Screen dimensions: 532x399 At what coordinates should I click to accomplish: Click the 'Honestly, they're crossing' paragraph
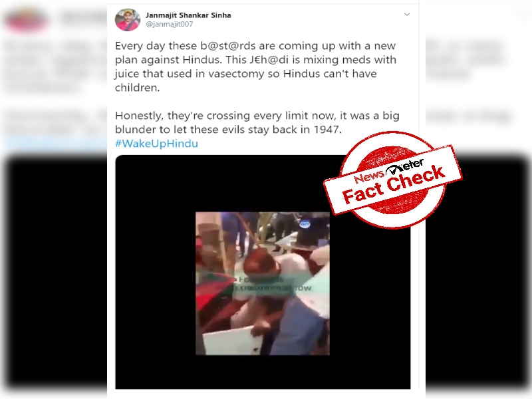257,122
